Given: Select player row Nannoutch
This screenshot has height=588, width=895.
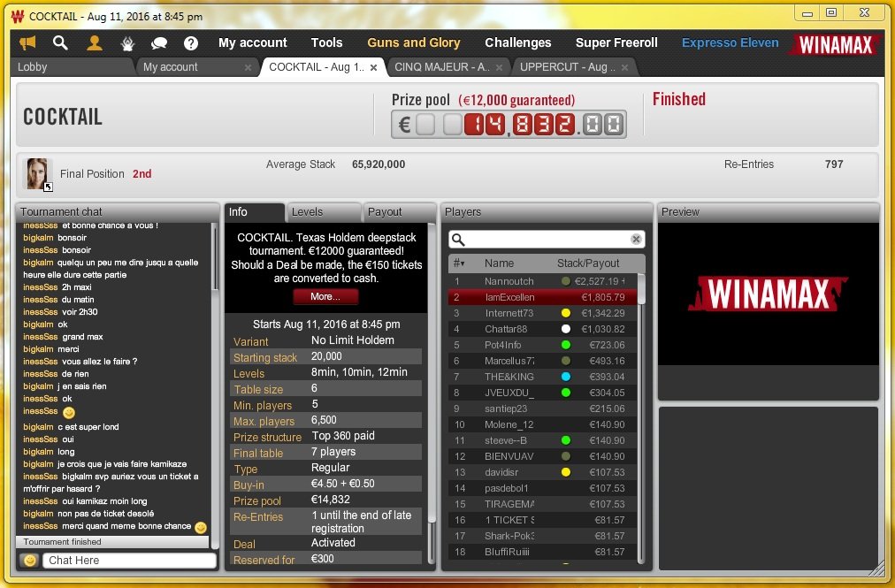Looking at the screenshot, I should pos(542,281).
